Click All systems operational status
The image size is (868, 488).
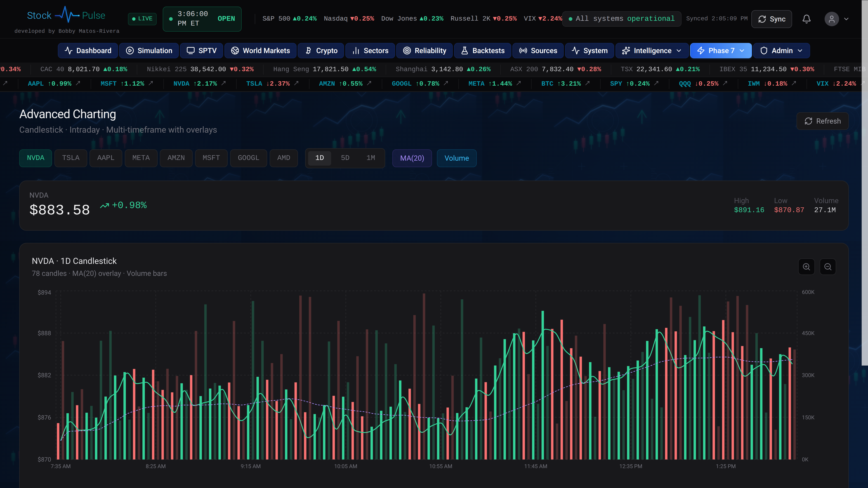(x=622, y=19)
